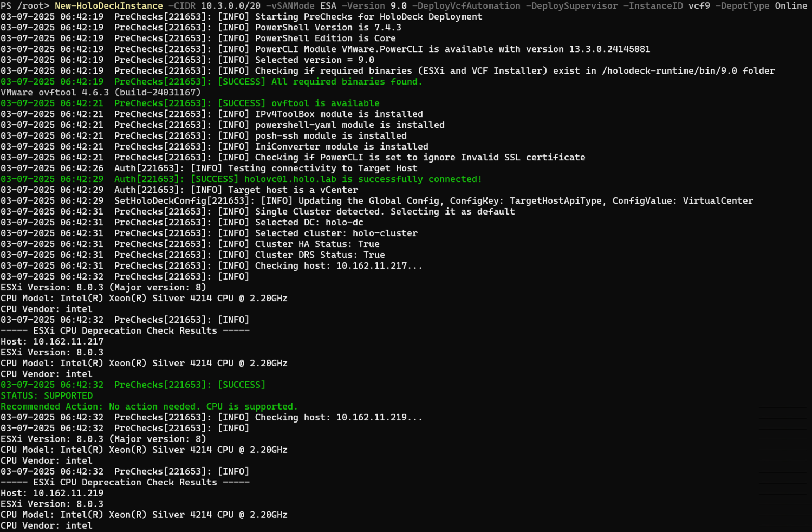Click the 'Checking host: 10.162.11.217' line
The width and height of the screenshot is (812, 532).
(x=339, y=266)
